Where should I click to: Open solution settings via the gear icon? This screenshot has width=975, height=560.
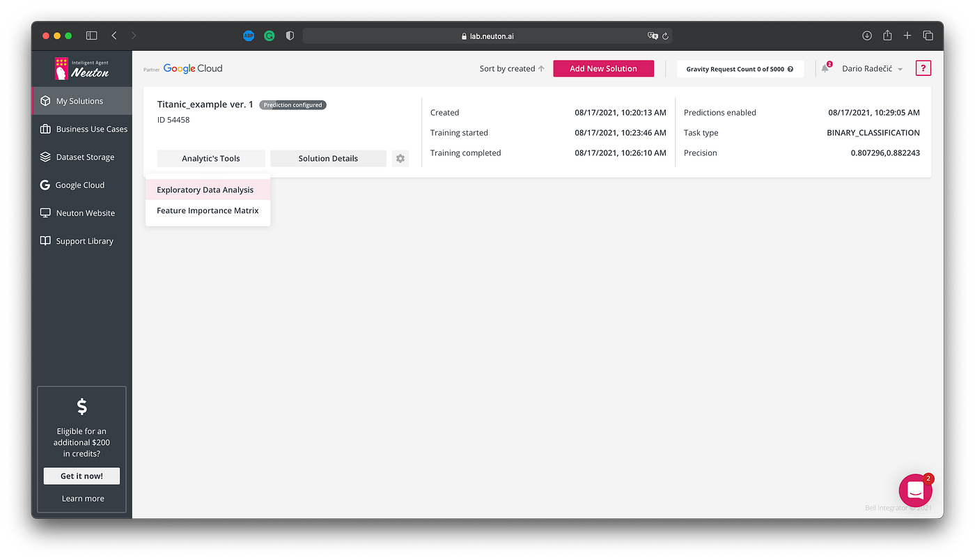[x=400, y=158]
